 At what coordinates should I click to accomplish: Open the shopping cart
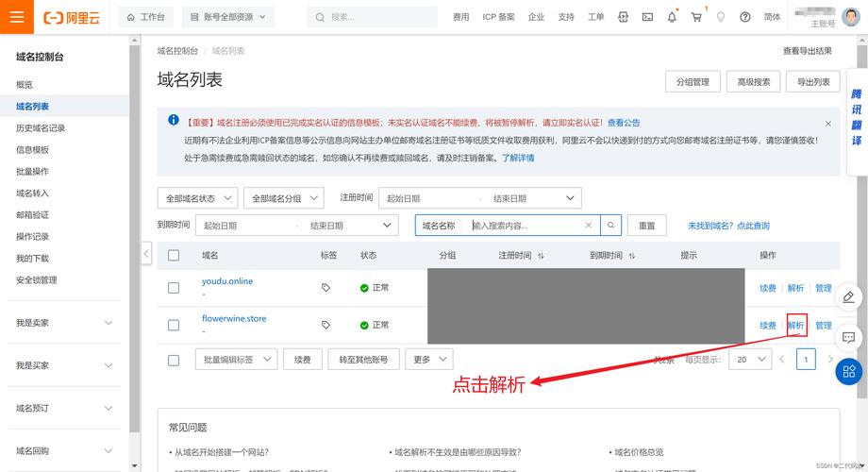pyautogui.click(x=696, y=17)
